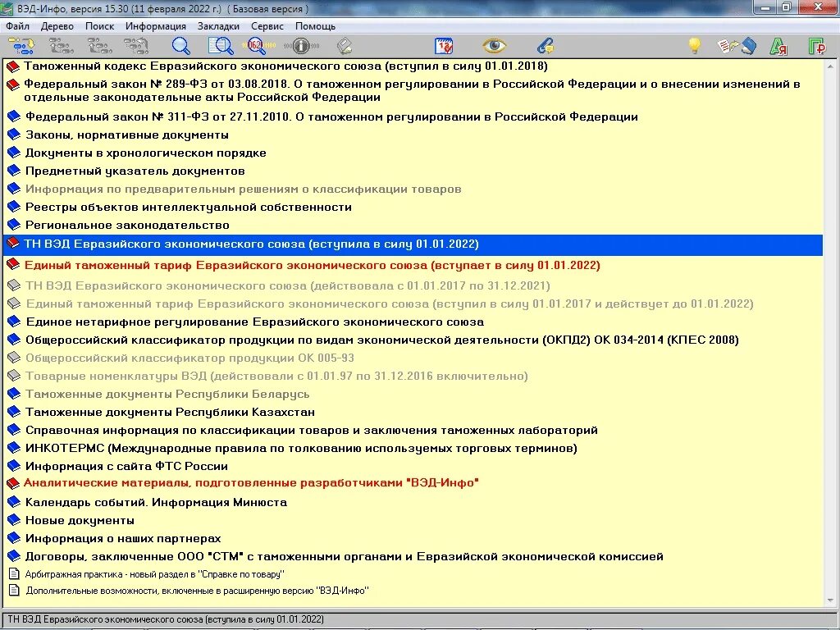
Task: Click the page icon beside Дополнительные возможности
Action: click(x=15, y=591)
